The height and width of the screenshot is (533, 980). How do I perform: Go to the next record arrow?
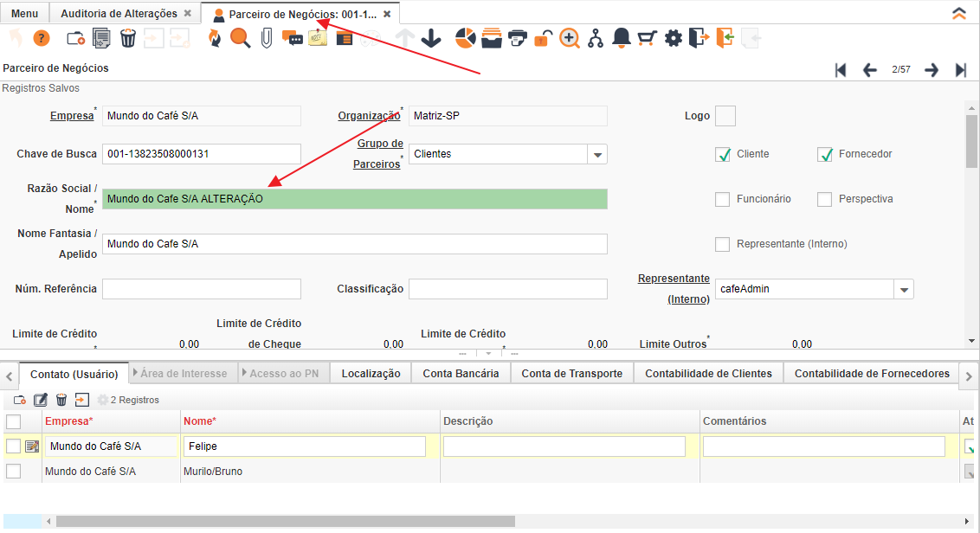[932, 70]
